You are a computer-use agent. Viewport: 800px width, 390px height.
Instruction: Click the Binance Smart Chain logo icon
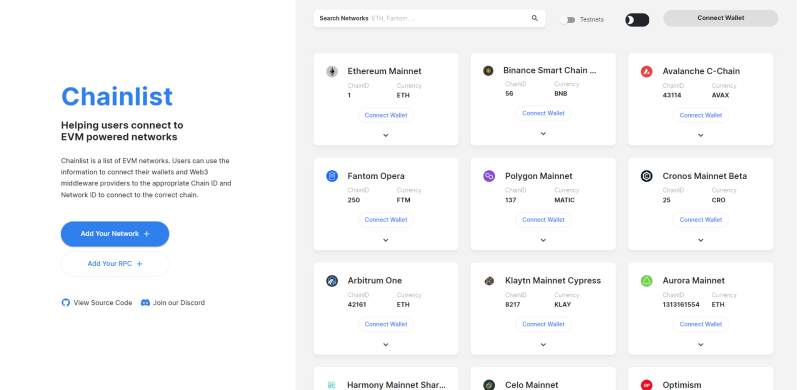click(x=488, y=70)
